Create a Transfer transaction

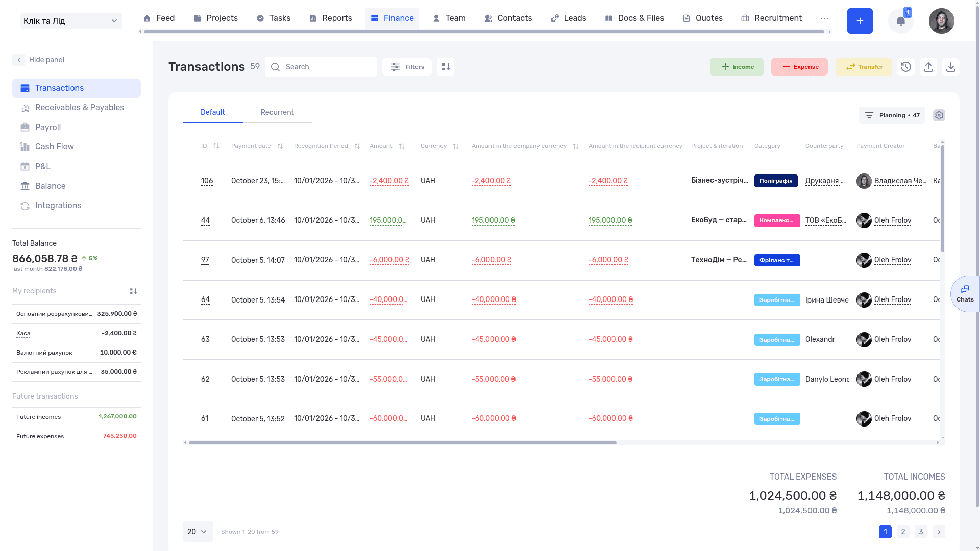pos(864,67)
